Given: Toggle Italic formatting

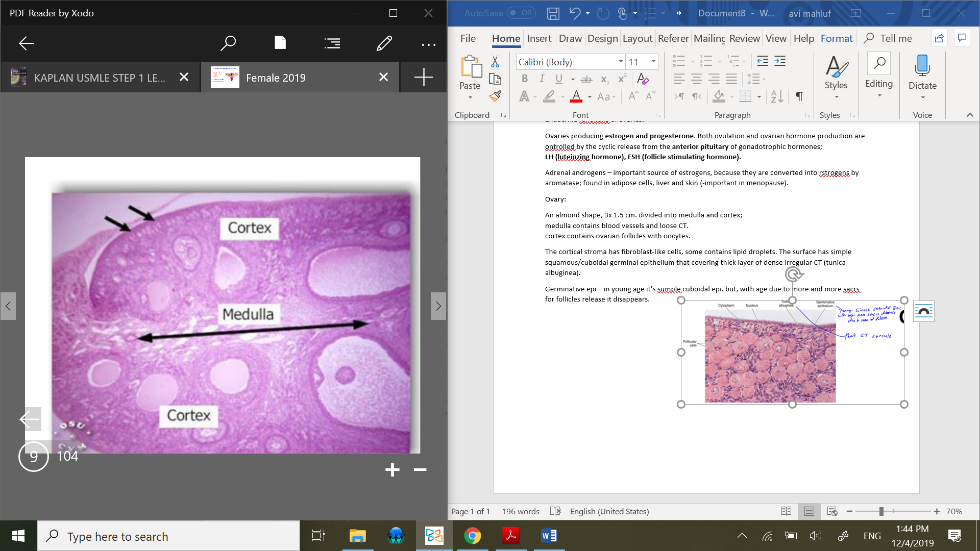Looking at the screenshot, I should (x=542, y=79).
